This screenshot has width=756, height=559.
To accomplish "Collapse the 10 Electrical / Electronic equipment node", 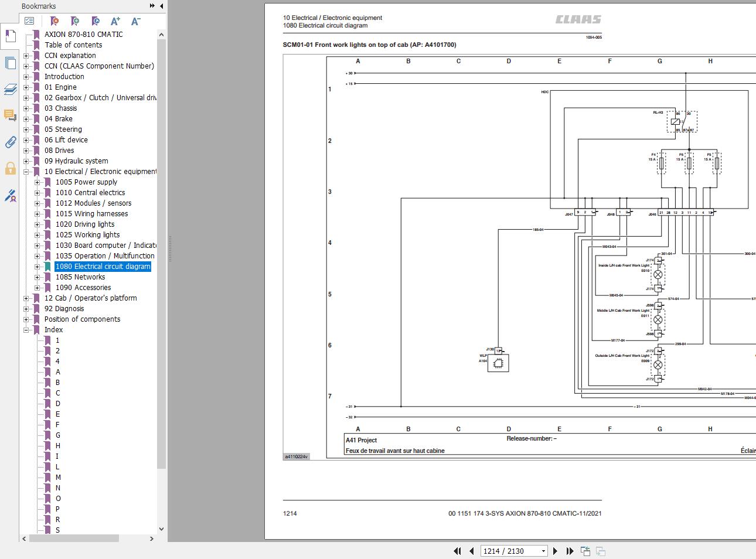I will [x=26, y=172].
